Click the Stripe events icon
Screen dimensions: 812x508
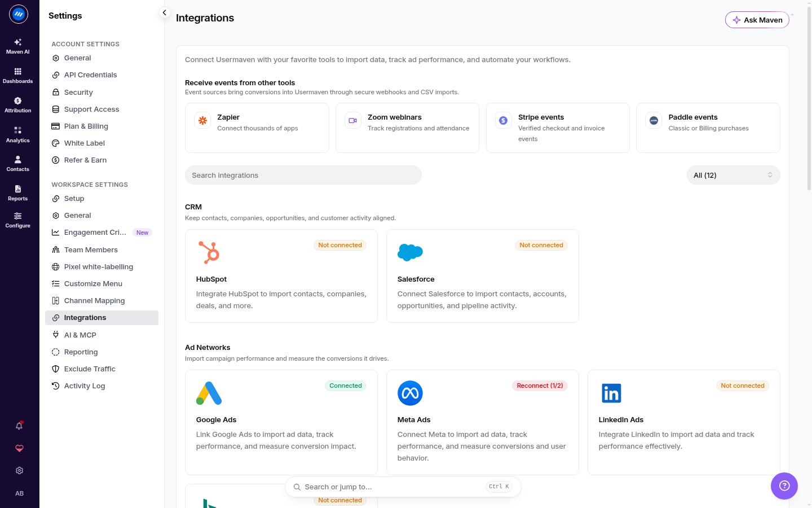coord(504,120)
